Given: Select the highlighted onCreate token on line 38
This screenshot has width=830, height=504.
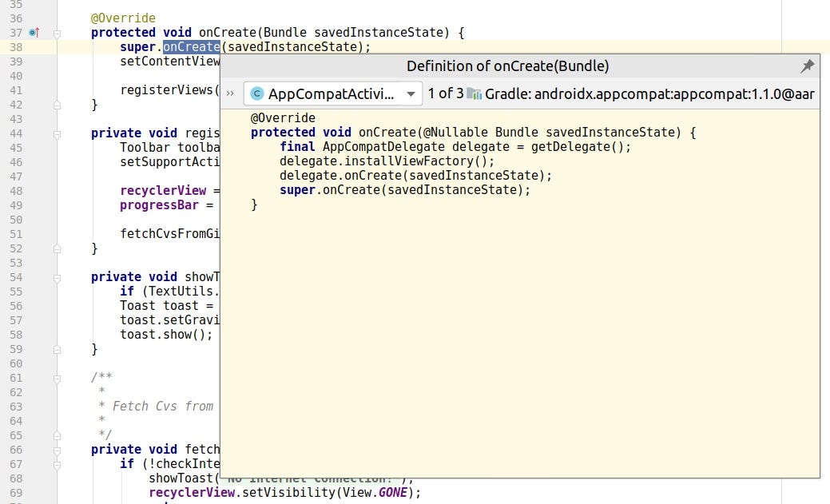Looking at the screenshot, I should (191, 46).
